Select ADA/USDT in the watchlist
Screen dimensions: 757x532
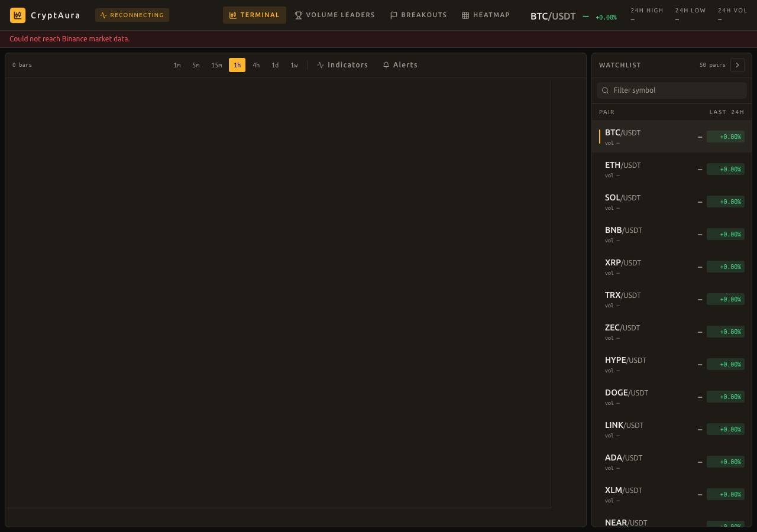pyautogui.click(x=672, y=462)
